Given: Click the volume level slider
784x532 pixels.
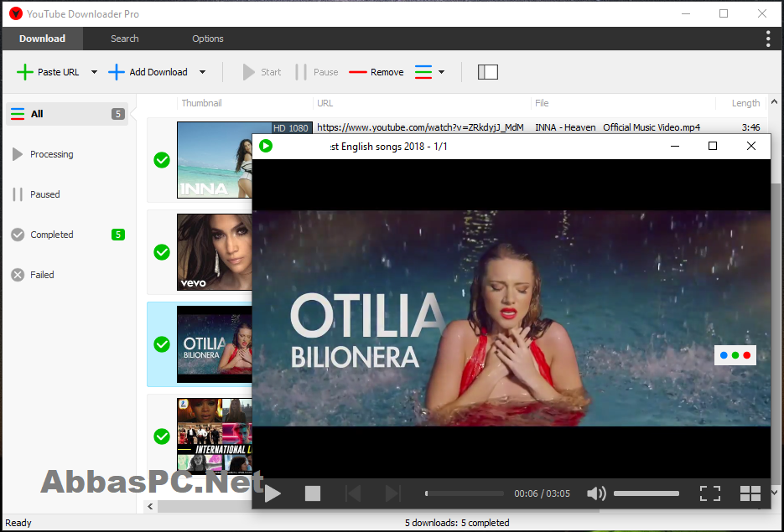Looking at the screenshot, I should coord(646,493).
